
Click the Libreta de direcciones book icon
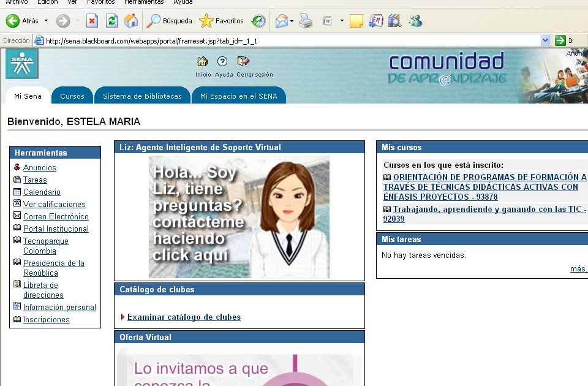(x=17, y=284)
